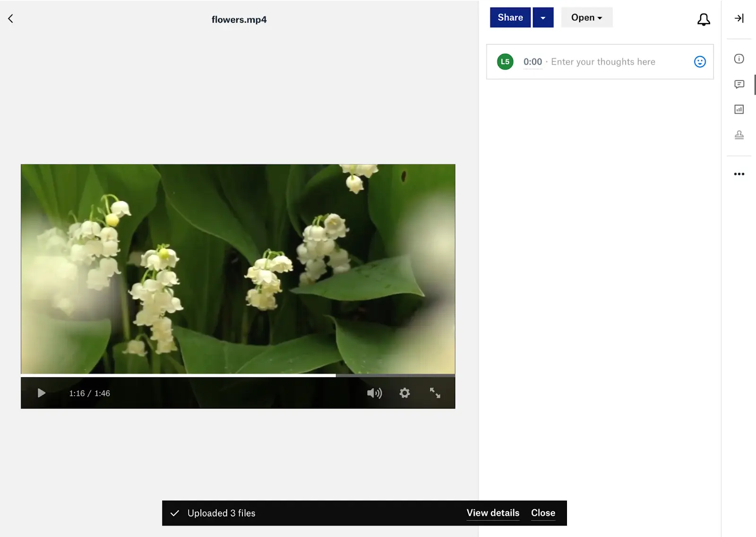
Task: Open the more actions ellipsis menu
Action: pos(739,174)
